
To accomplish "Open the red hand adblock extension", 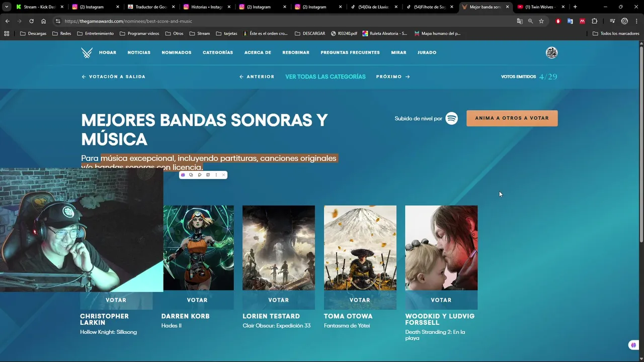I will (x=558, y=21).
